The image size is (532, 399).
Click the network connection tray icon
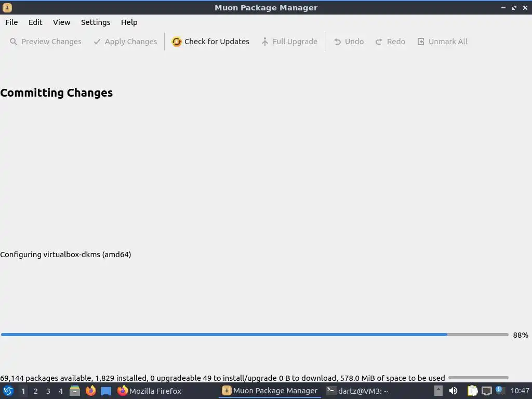pyautogui.click(x=486, y=391)
